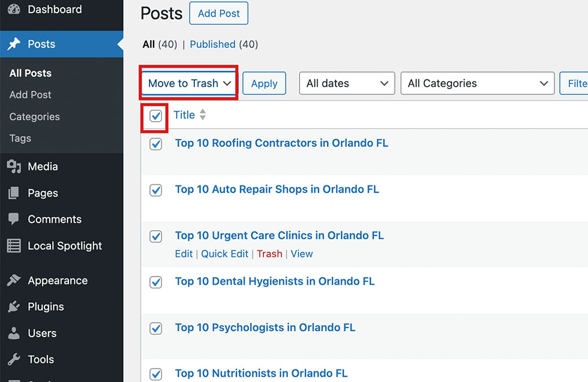Uncheck the Roofing Contractors post checkbox
The image size is (588, 382).
pos(156,144)
